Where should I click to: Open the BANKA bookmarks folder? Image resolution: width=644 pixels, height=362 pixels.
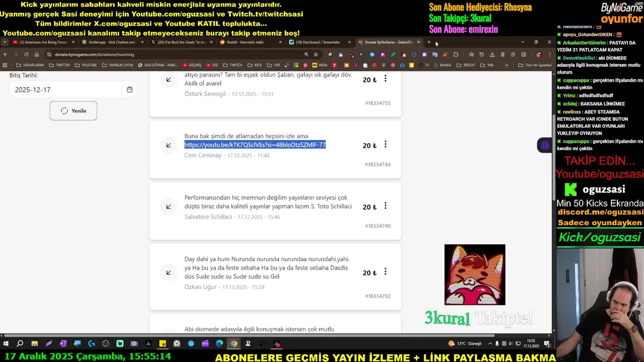tap(442, 65)
